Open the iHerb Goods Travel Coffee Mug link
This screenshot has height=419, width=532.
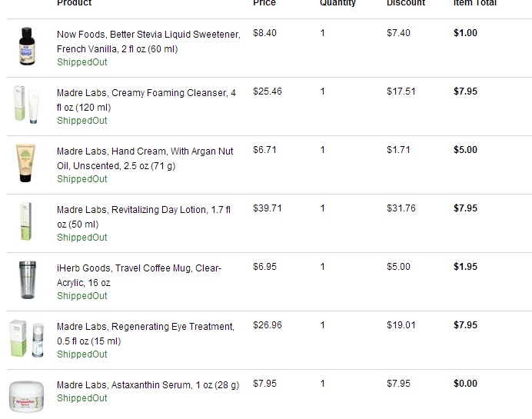(x=138, y=275)
